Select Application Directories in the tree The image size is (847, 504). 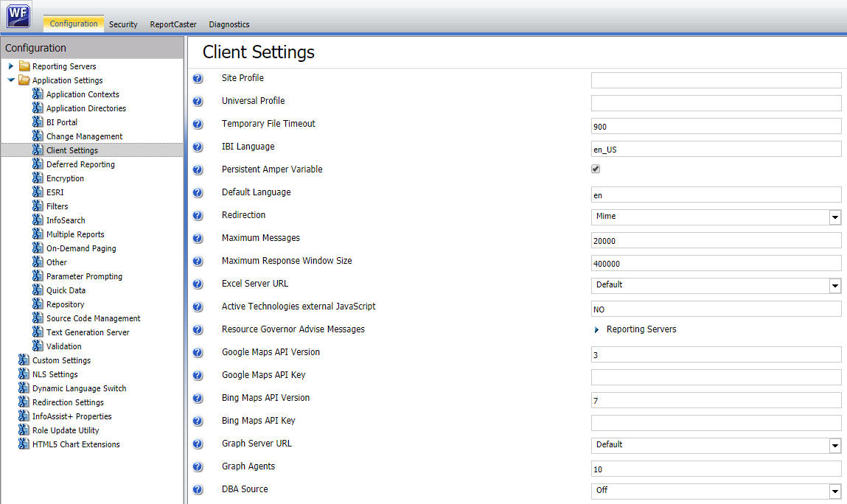[86, 108]
